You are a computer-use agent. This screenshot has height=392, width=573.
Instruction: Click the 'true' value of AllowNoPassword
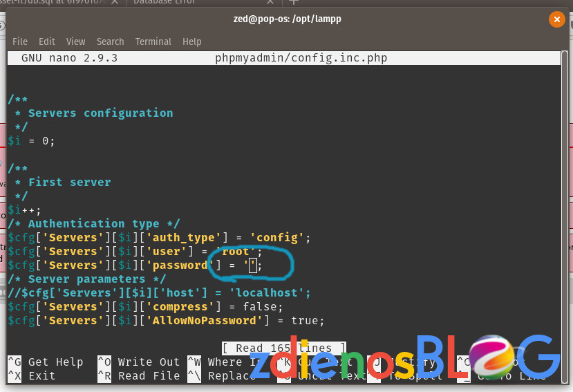tap(304, 321)
